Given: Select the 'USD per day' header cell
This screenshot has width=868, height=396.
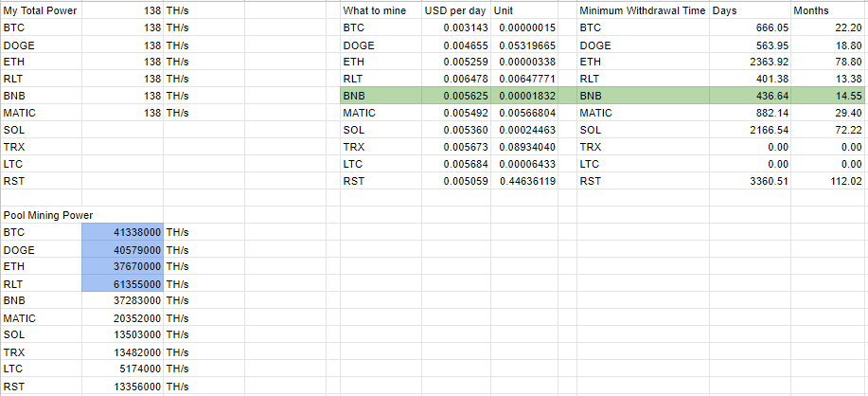Looking at the screenshot, I should (x=455, y=10).
